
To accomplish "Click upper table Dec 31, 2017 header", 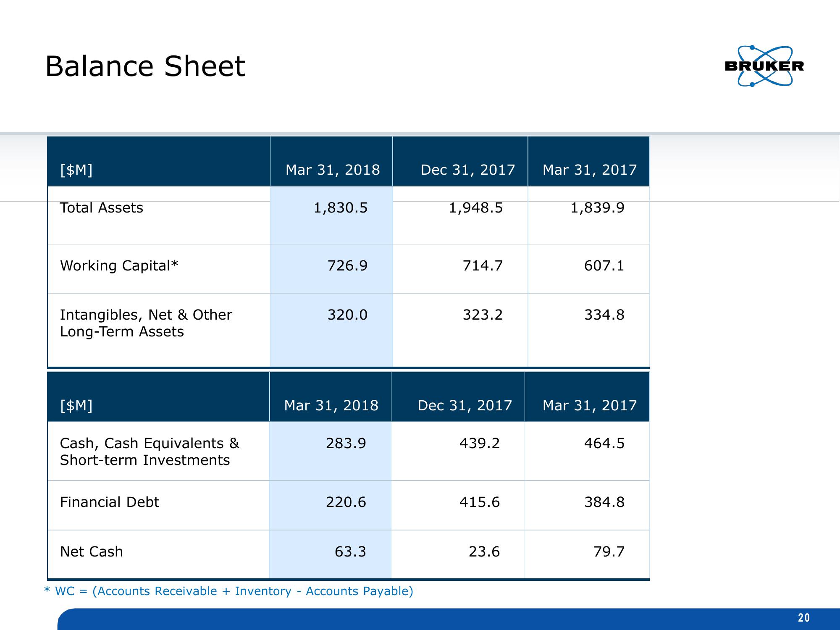I will (x=468, y=170).
